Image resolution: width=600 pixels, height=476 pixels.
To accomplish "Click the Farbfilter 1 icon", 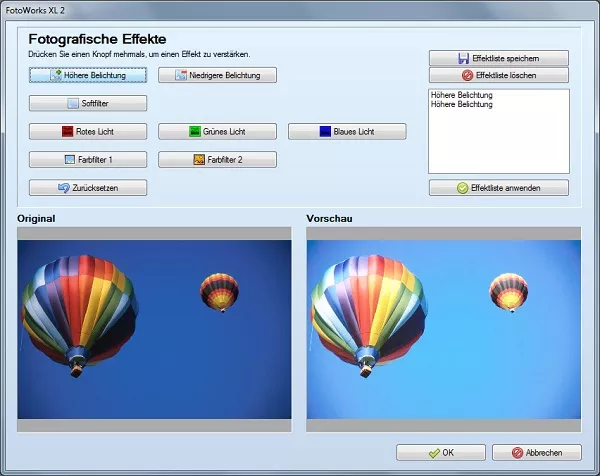I will (x=70, y=160).
